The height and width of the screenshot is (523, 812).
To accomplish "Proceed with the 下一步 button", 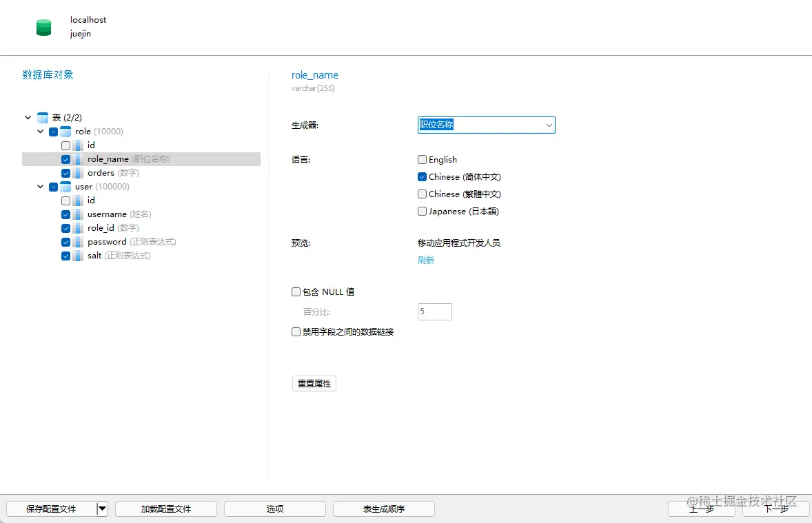I will 776,509.
